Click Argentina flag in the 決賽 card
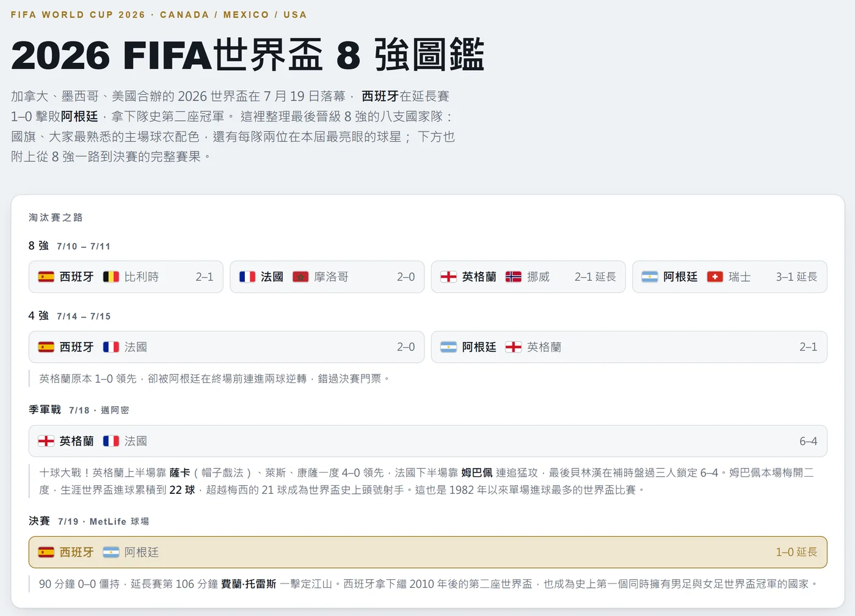855x616 pixels. pos(111,552)
